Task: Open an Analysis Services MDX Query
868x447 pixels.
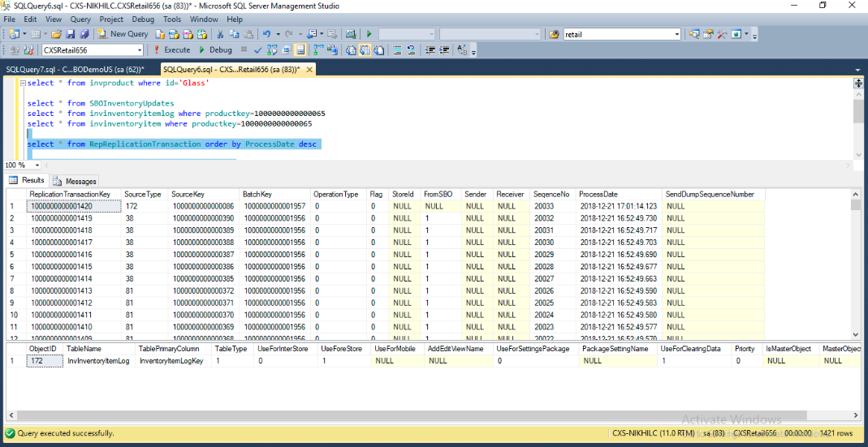Action: 174,34
